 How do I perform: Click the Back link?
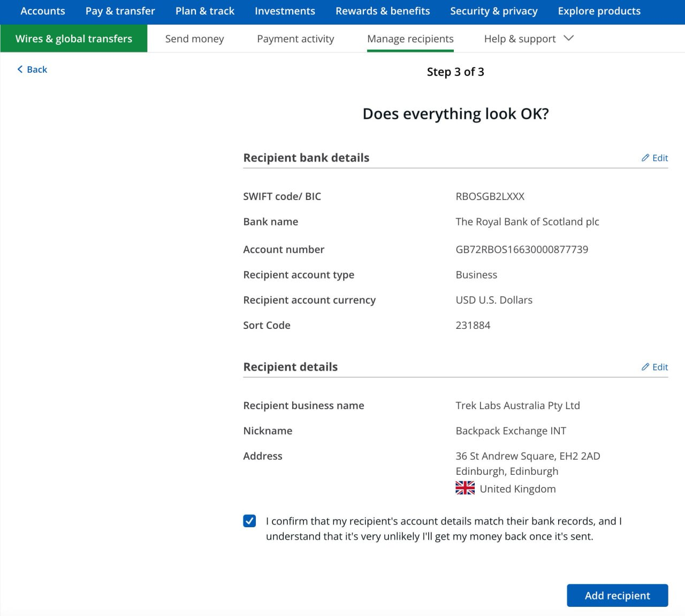coord(36,70)
